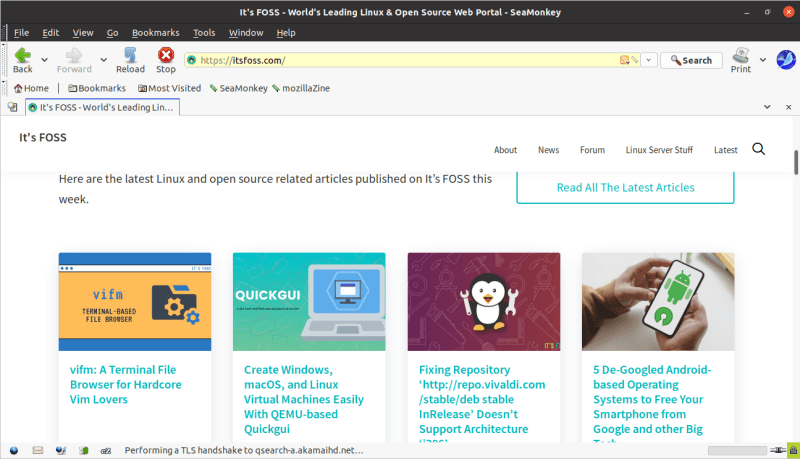Open the URL bar history dropdown
The height and width of the screenshot is (459, 800).
(x=649, y=60)
